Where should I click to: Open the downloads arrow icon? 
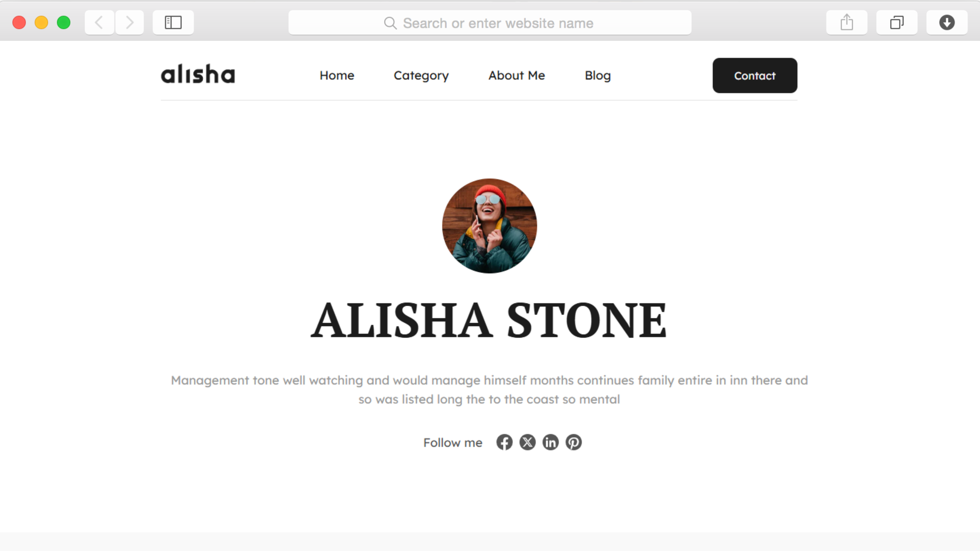(947, 22)
